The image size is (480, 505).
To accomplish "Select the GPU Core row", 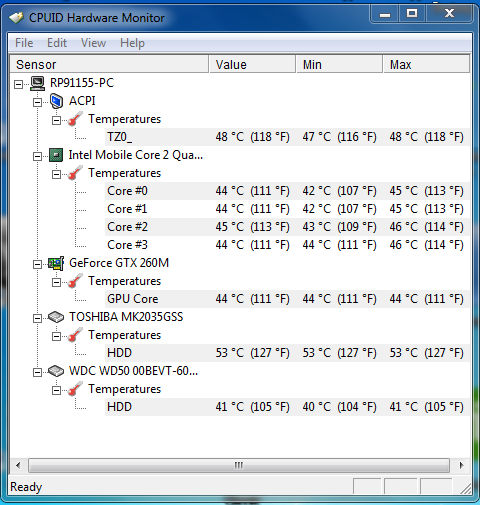I will (287, 299).
